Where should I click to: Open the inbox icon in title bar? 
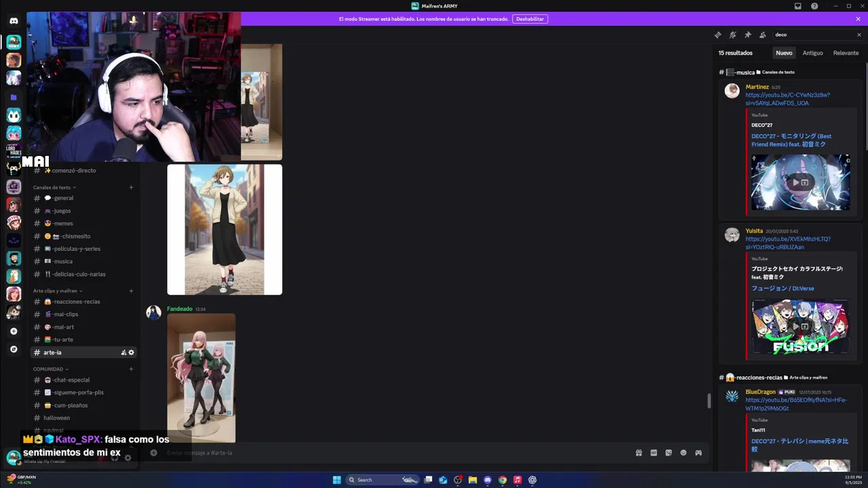pos(798,6)
